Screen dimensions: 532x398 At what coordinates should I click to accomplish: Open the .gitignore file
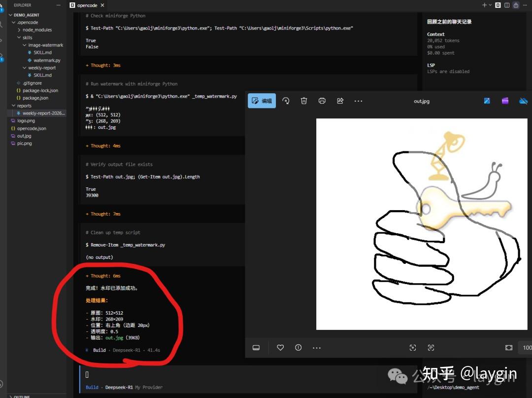[x=32, y=83]
